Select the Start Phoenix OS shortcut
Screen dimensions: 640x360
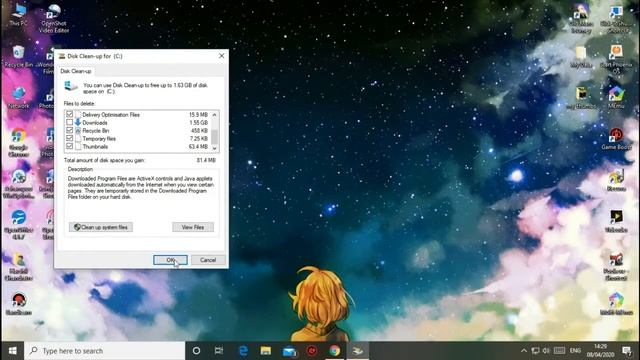tap(616, 60)
